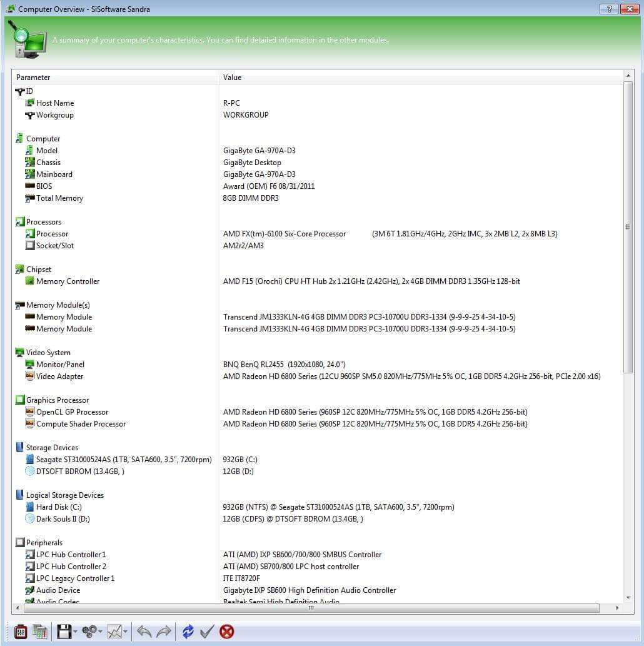Click the forward arrow in toolbar
The height and width of the screenshot is (646, 644).
pos(164,632)
